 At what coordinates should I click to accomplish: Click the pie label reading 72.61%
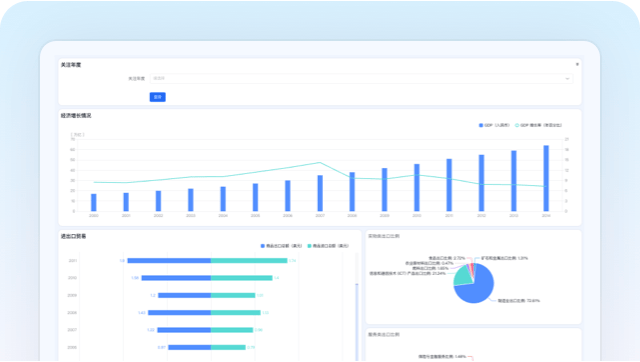tap(519, 301)
